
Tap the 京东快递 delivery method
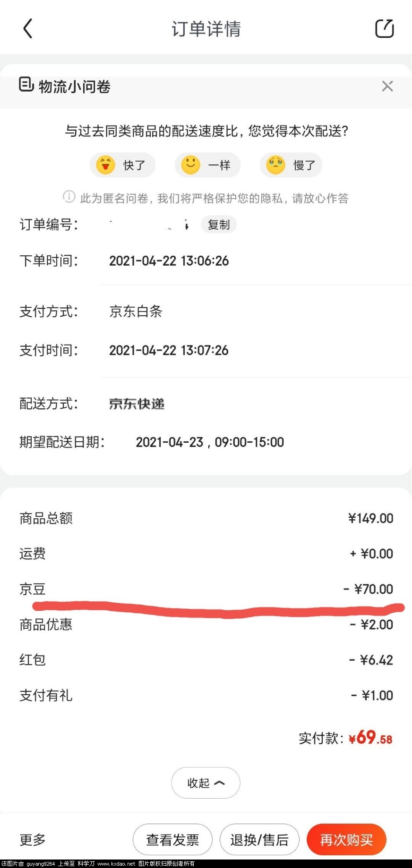(137, 404)
